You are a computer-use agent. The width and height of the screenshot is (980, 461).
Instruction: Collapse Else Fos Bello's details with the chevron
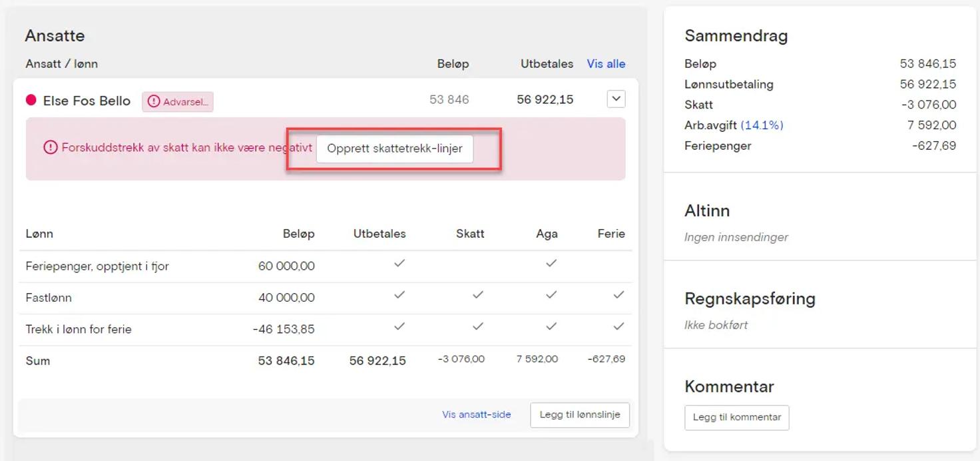[615, 99]
